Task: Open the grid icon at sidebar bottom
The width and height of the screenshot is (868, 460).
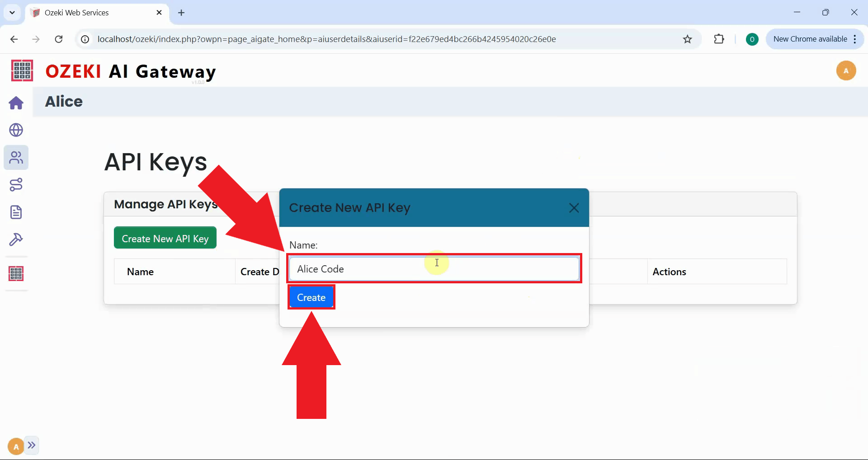Action: 16,273
